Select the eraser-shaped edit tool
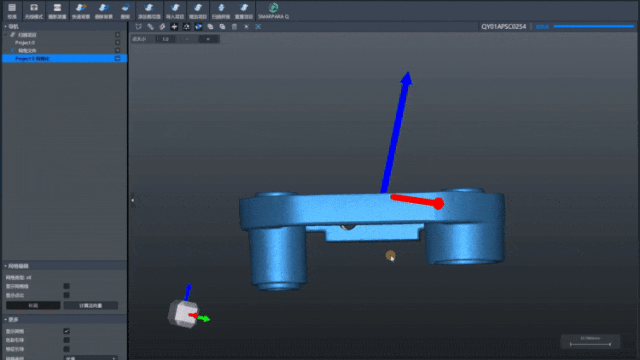Viewport: 640px width, 360px height. (x=162, y=27)
